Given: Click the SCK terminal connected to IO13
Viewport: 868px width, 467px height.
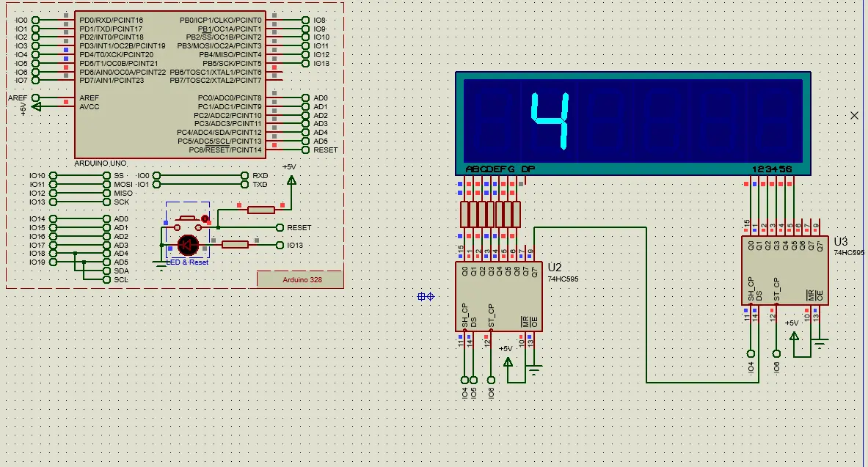Looking at the screenshot, I should point(107,202).
